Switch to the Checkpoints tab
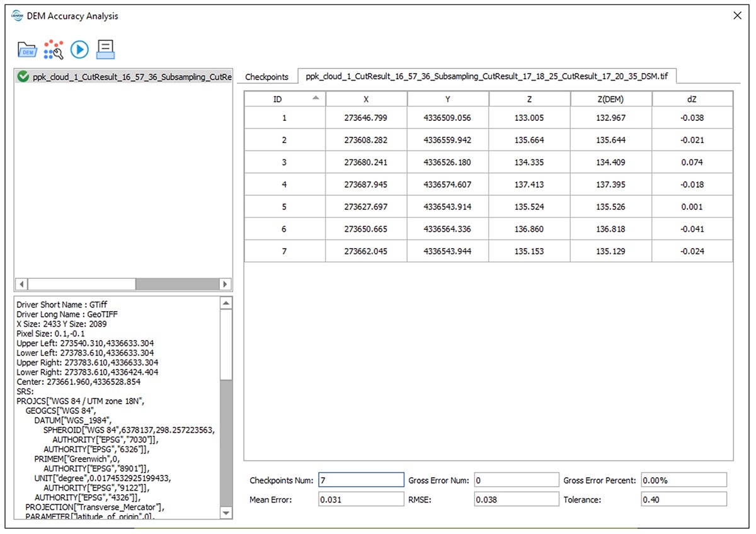The image size is (756, 534). 266,77
